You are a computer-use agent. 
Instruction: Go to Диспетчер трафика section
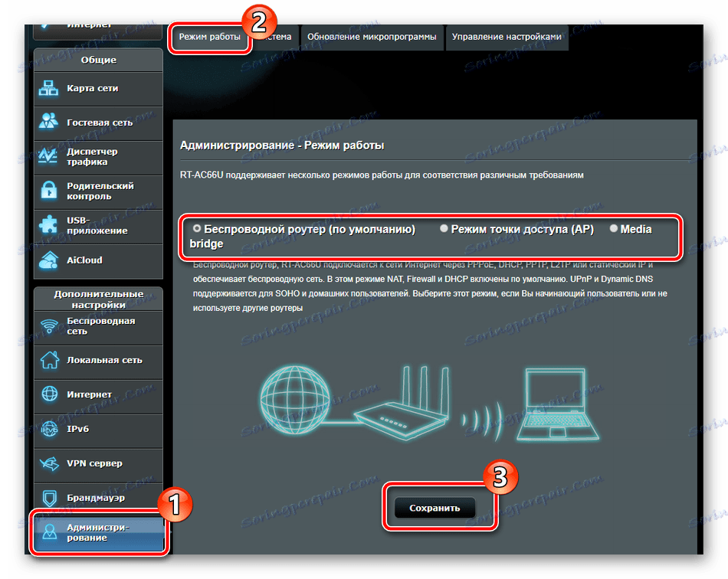click(x=98, y=157)
